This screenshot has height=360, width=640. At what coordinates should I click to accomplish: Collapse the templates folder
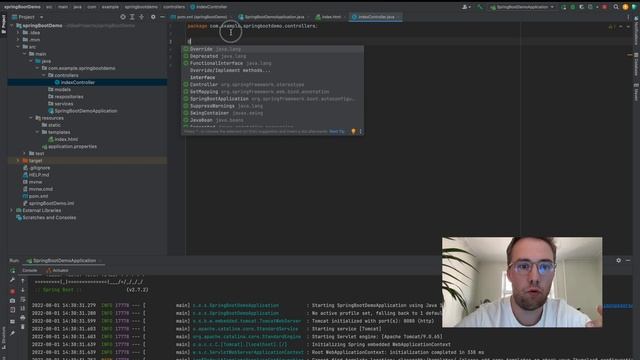click(38, 132)
